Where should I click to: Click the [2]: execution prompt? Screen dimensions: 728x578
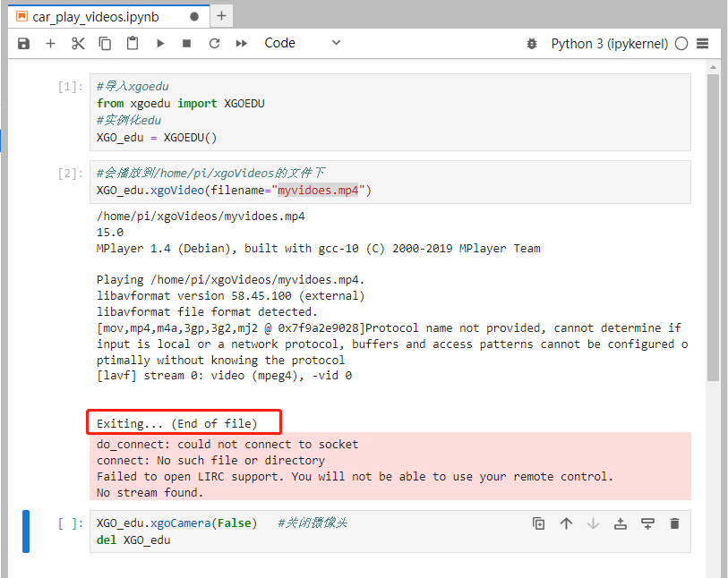tap(71, 174)
